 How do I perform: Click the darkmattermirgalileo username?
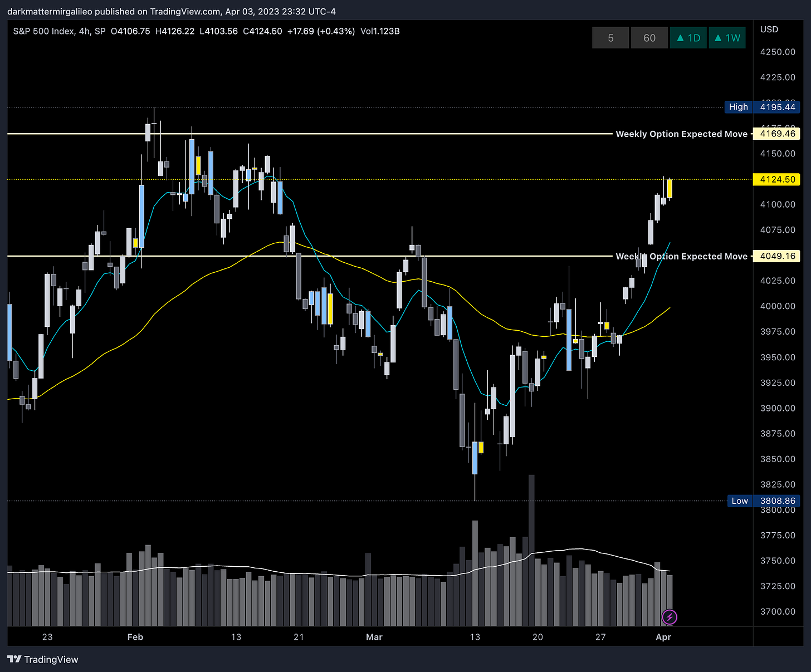(x=48, y=11)
